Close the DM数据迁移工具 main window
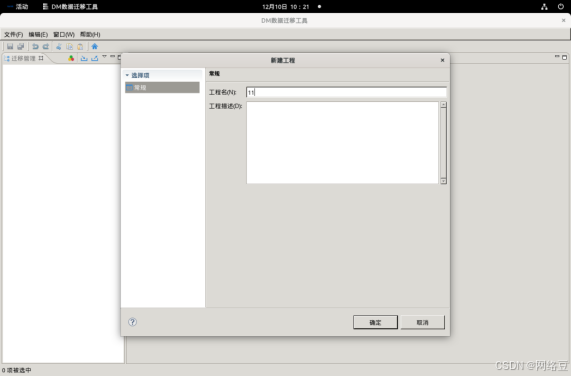572x377 pixels. click(x=563, y=20)
